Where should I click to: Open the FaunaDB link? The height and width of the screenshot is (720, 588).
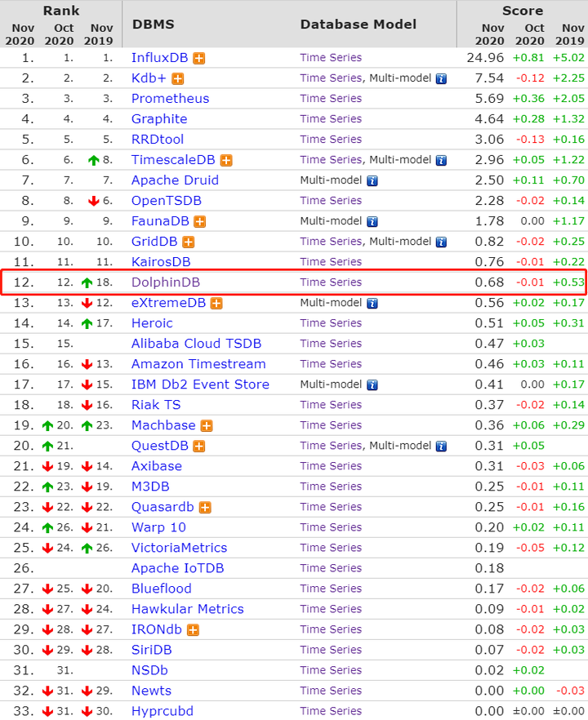160,221
